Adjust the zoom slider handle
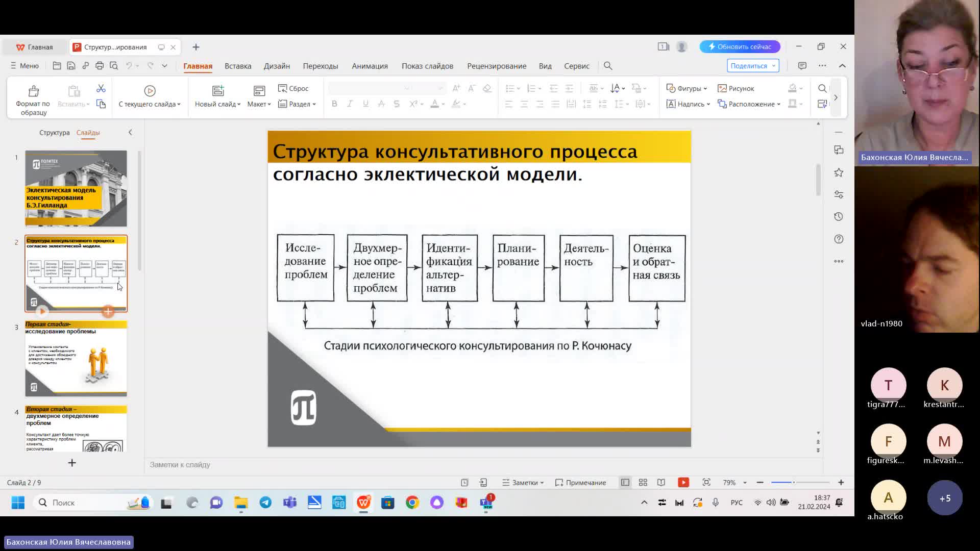 click(794, 483)
